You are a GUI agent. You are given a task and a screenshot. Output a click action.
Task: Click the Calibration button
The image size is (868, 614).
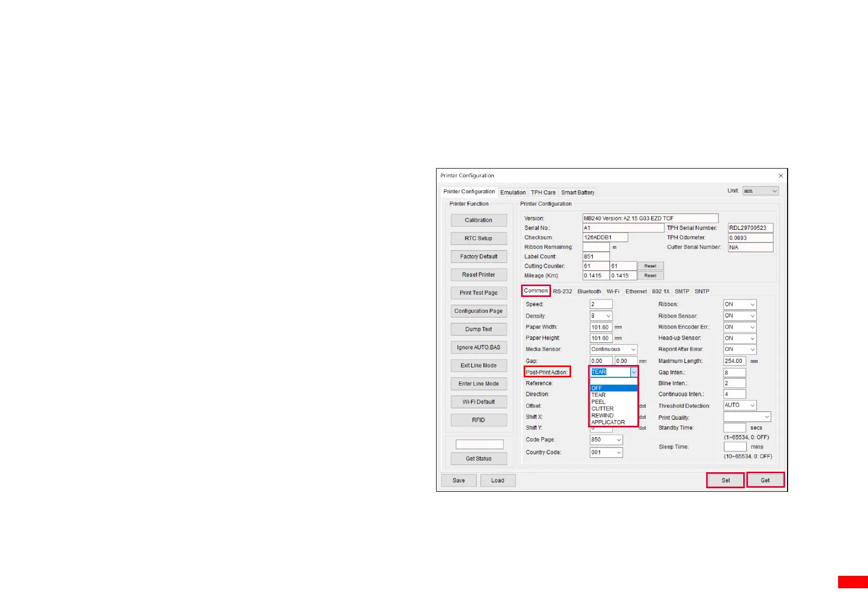coord(478,220)
